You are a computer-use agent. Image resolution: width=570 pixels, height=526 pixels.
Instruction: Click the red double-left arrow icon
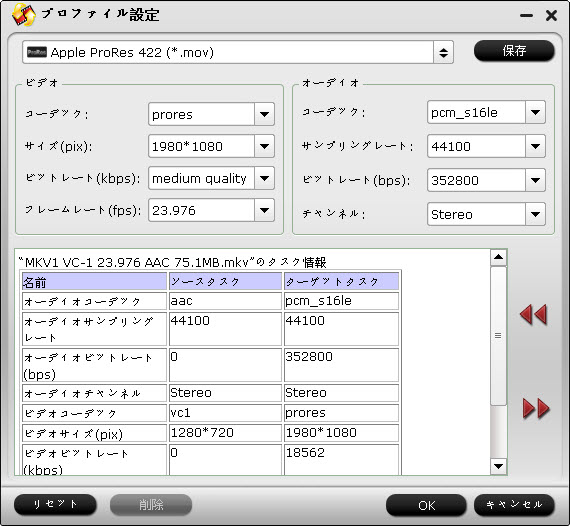pyautogui.click(x=533, y=314)
